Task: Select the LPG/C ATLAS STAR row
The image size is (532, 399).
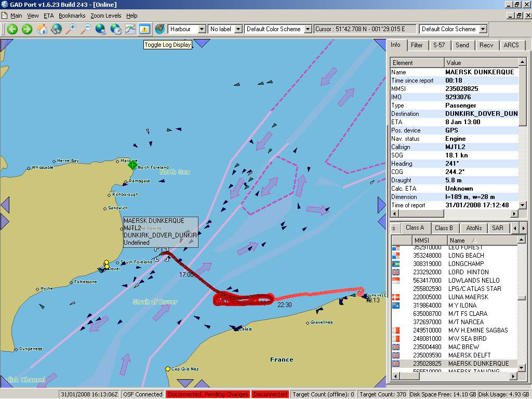Action: coord(454,289)
